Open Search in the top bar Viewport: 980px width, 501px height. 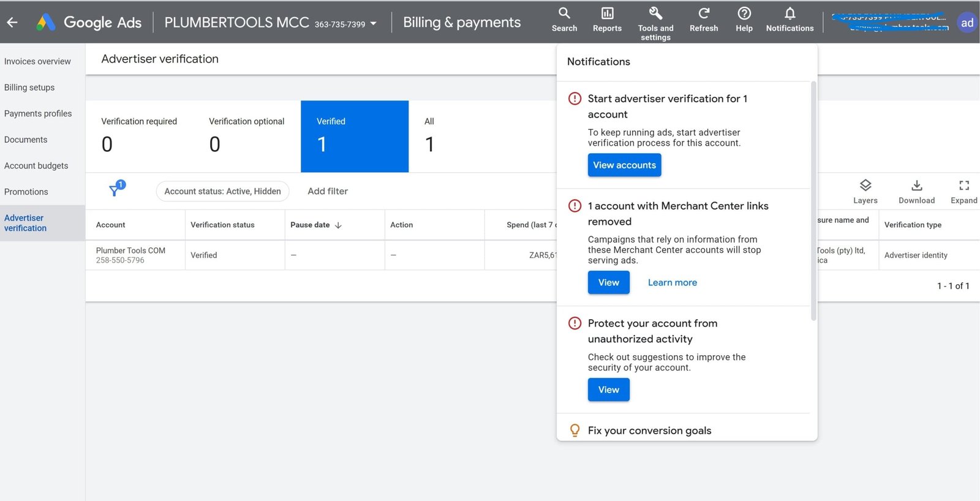[564, 20]
